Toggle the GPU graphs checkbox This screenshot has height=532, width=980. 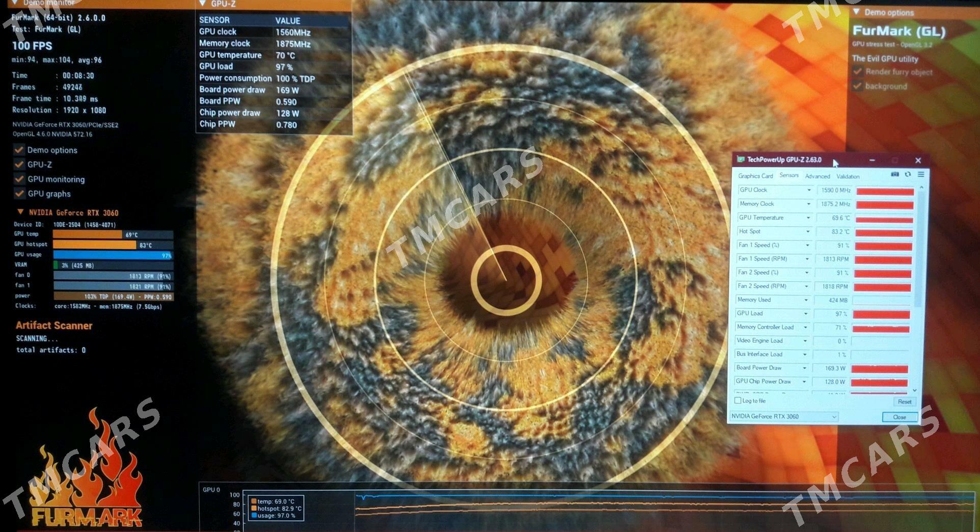coord(19,193)
